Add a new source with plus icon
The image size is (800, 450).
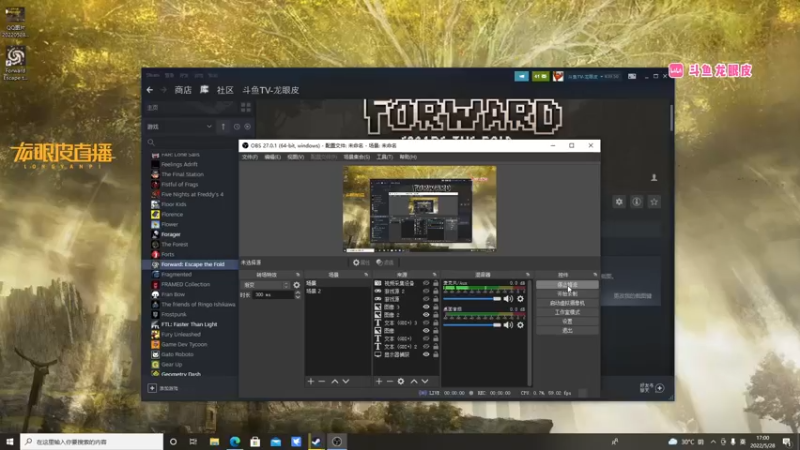point(379,381)
